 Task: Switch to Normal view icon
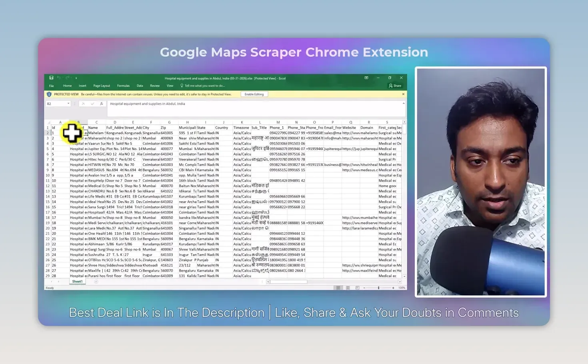pyautogui.click(x=338, y=288)
